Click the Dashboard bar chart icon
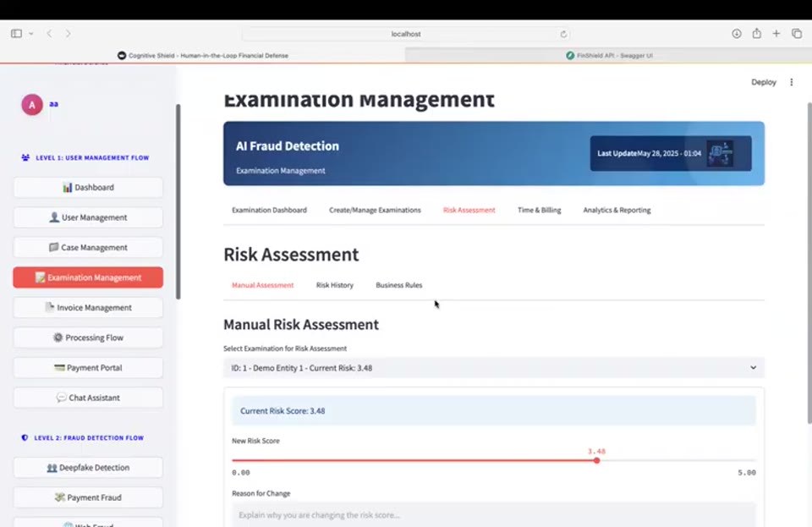This screenshot has width=812, height=527. pos(68,188)
